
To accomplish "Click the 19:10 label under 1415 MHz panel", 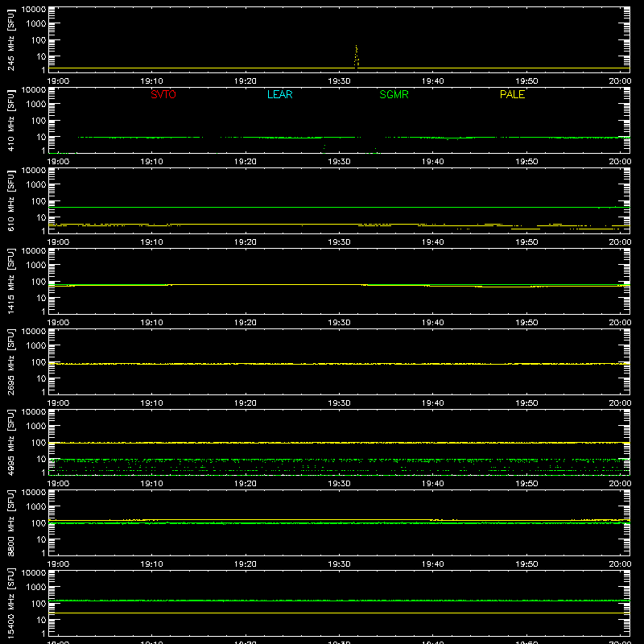I will (151, 323).
